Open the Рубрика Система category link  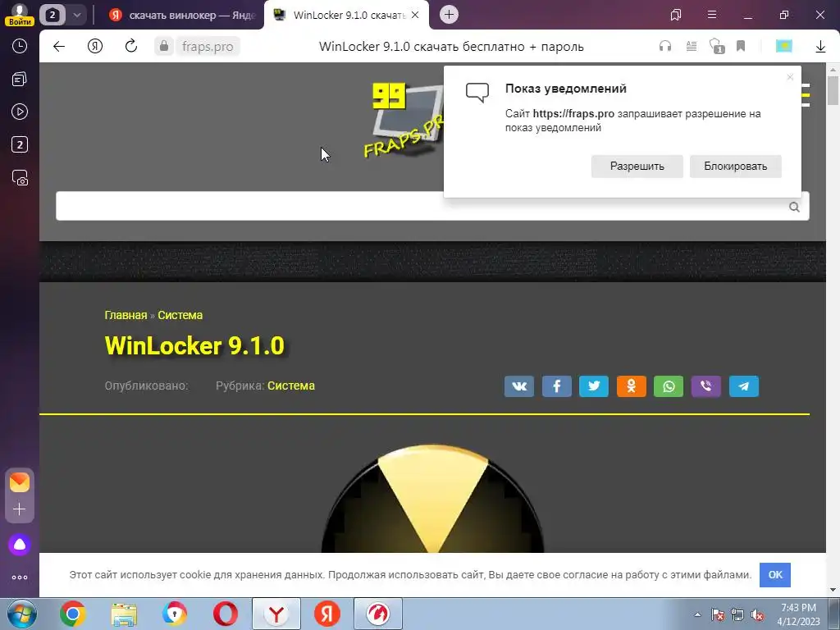(x=291, y=386)
